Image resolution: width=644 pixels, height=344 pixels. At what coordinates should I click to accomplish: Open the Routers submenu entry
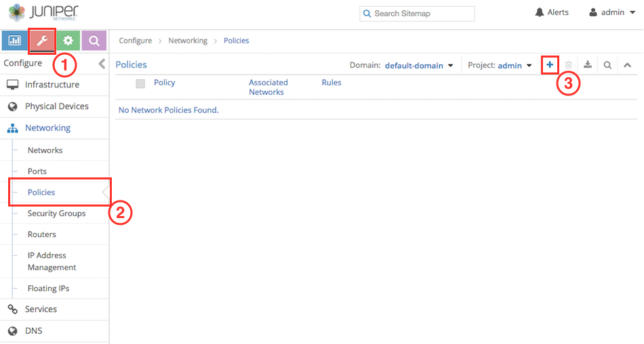[41, 234]
